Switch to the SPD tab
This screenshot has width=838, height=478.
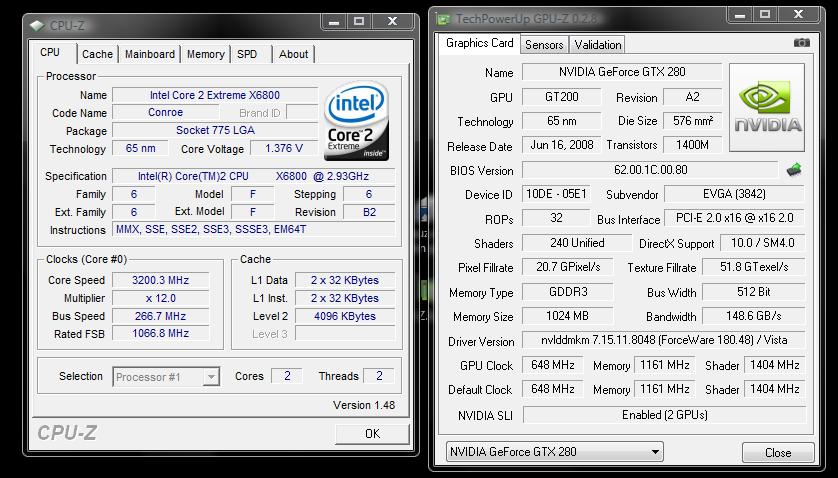pos(247,54)
